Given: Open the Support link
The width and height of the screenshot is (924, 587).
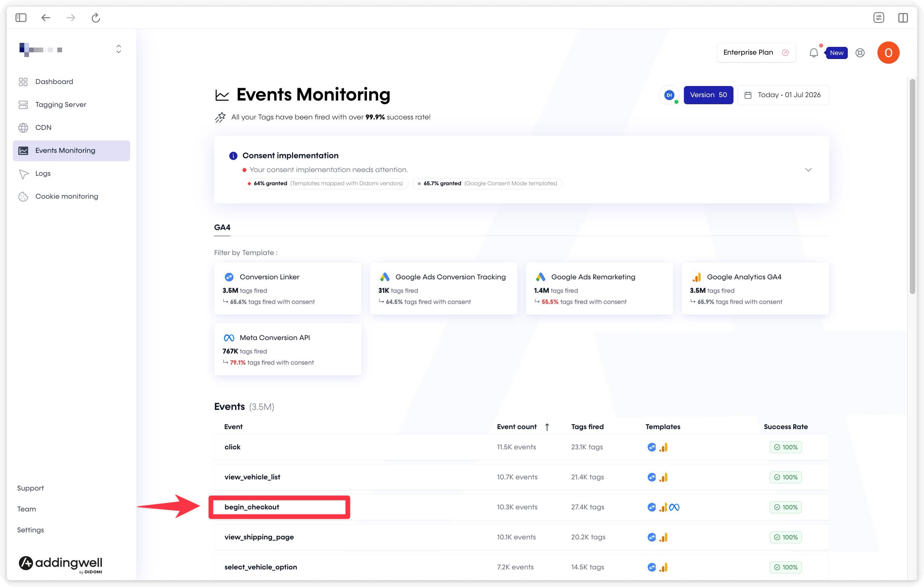Looking at the screenshot, I should (x=30, y=488).
